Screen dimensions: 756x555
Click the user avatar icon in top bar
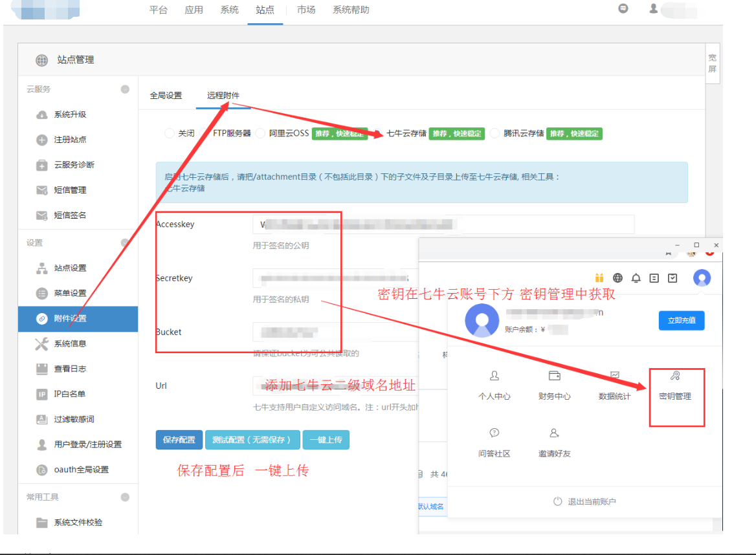pos(653,8)
